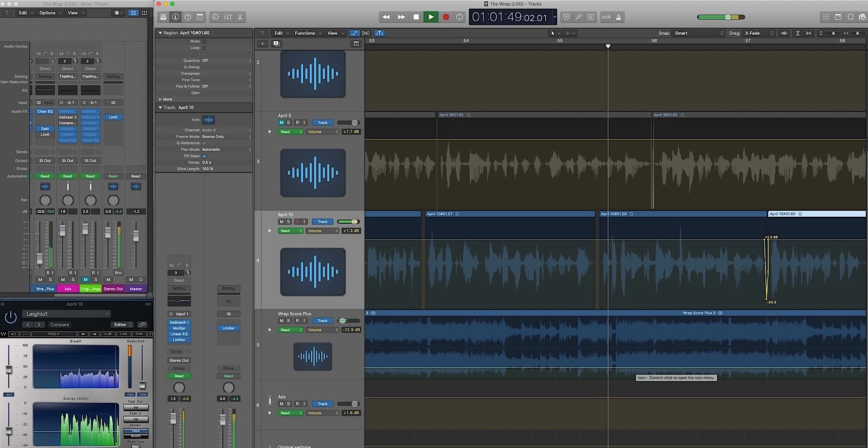This screenshot has width=868, height=448.
Task: Click the red Record button
Action: [446, 17]
